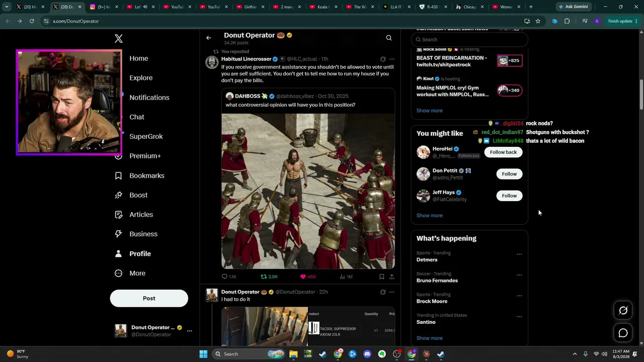Go back using the arrow beside Donut Operator
Image resolution: width=644 pixels, height=362 pixels.
[x=209, y=38]
